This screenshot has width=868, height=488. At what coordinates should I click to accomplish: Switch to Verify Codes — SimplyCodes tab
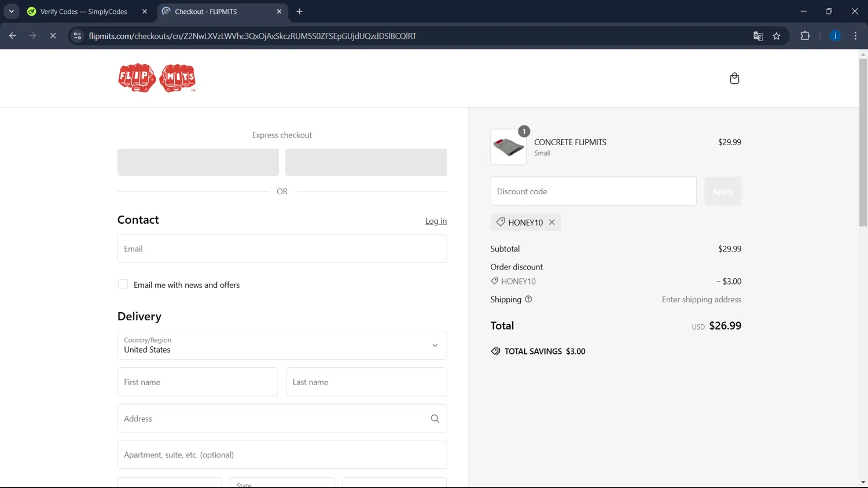[83, 12]
